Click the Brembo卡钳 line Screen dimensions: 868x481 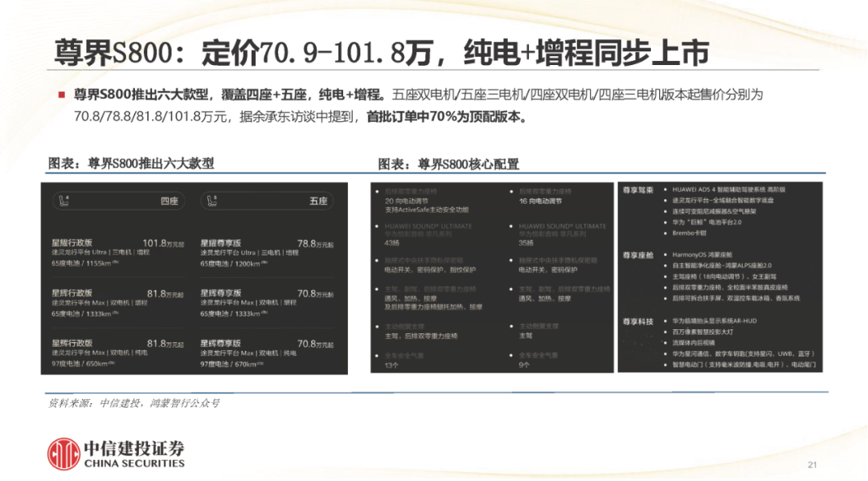point(690,234)
